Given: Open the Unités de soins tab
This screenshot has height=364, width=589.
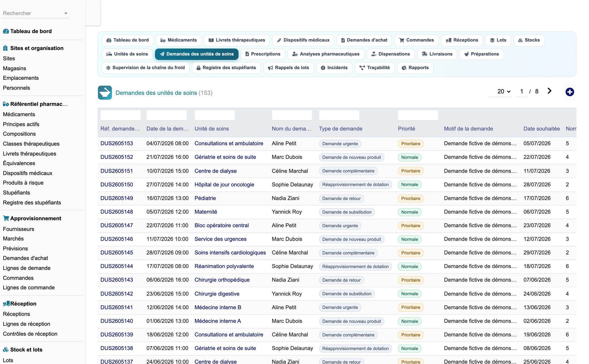Looking at the screenshot, I should [127, 54].
